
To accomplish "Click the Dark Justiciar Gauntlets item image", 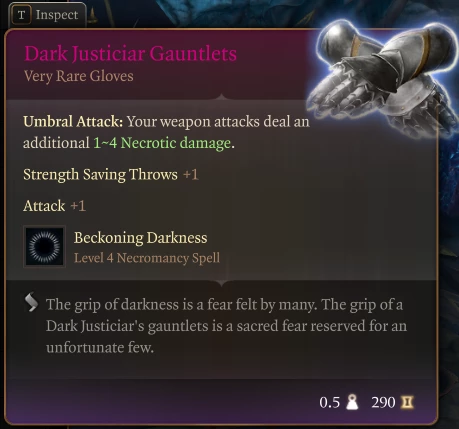I will 382,78.
